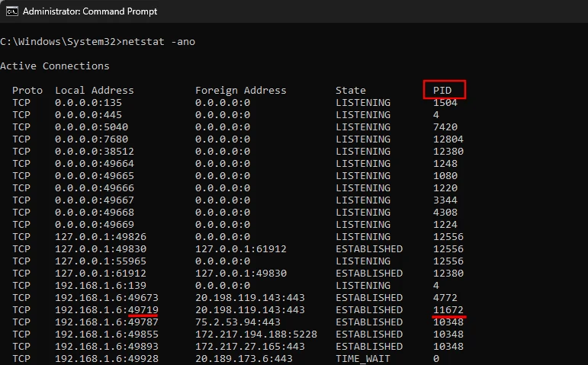The height and width of the screenshot is (365, 588).
Task: Select foreign address 172.217.27.165:443
Action: click(249, 346)
